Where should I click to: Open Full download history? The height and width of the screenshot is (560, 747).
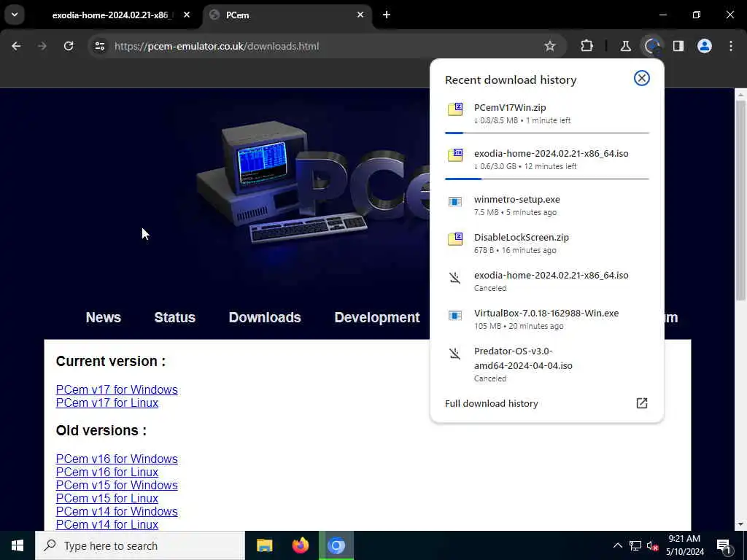tap(547, 403)
